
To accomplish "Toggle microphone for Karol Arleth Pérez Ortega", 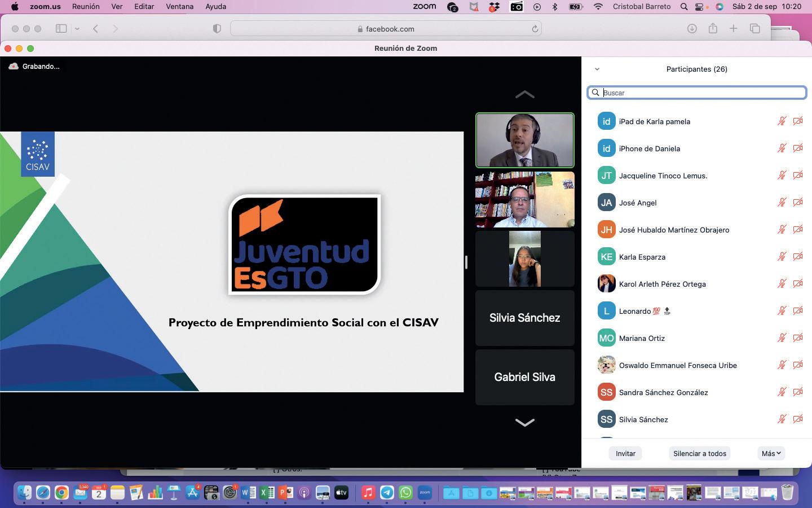I will pyautogui.click(x=782, y=284).
